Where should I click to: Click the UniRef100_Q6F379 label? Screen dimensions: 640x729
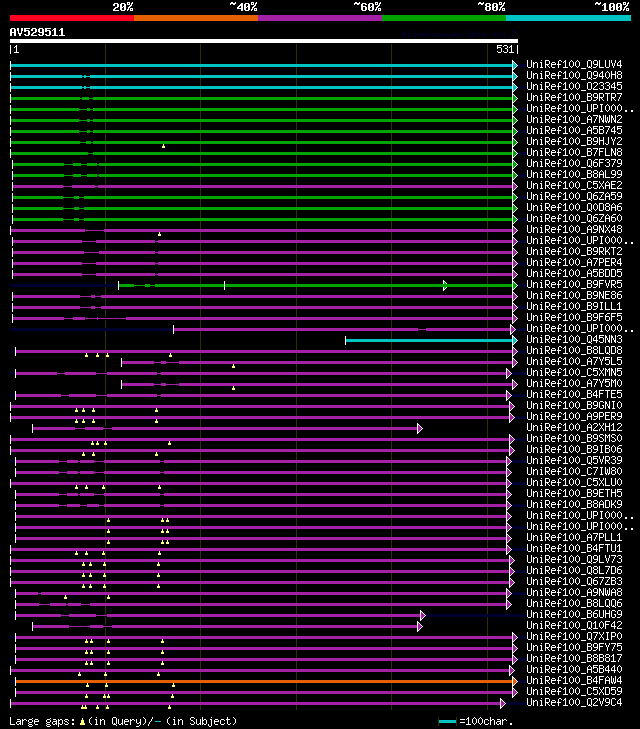click(574, 164)
